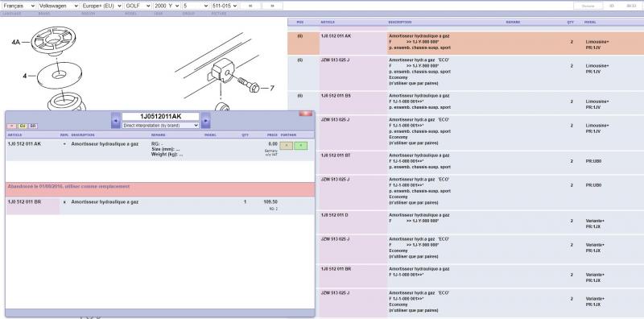Click the part number field 1J0512011AK
This screenshot has height=319, width=644.
click(x=160, y=117)
